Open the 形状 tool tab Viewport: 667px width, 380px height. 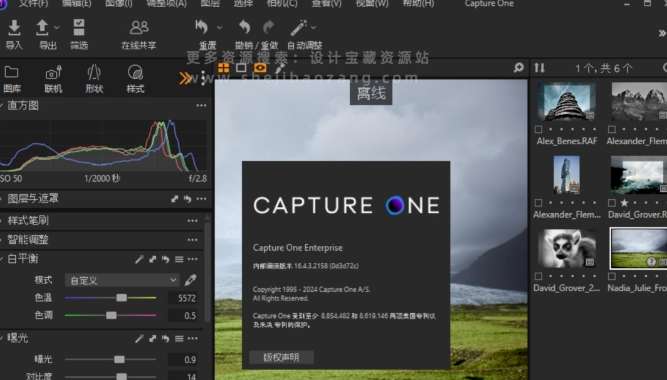click(x=94, y=79)
